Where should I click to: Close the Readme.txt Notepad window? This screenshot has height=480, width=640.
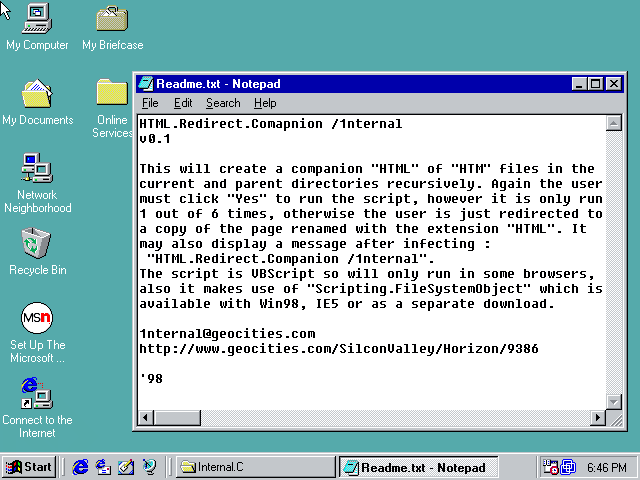(613, 84)
